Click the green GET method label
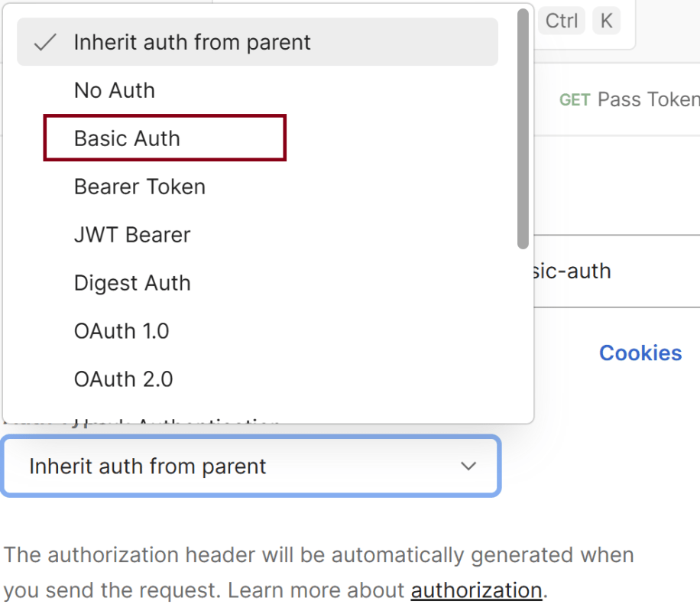700x611 pixels. tap(575, 100)
